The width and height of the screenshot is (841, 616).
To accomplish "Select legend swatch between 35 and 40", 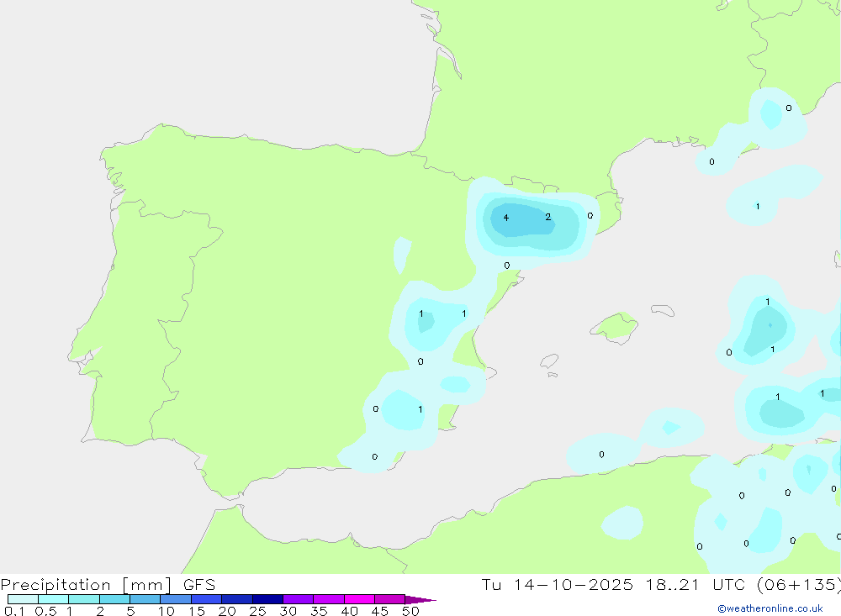I will tap(329, 599).
